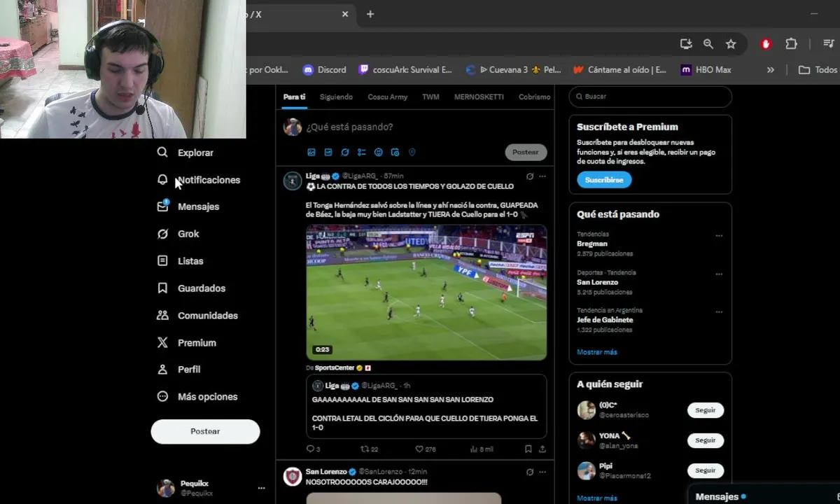The width and height of the screenshot is (840, 504).
Task: Open the quoted Liga post about San Lorenzo
Action: pyautogui.click(x=426, y=407)
